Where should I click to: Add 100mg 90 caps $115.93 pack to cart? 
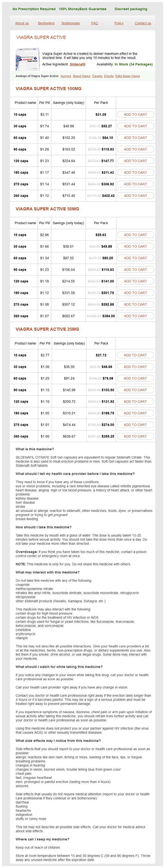point(135,149)
